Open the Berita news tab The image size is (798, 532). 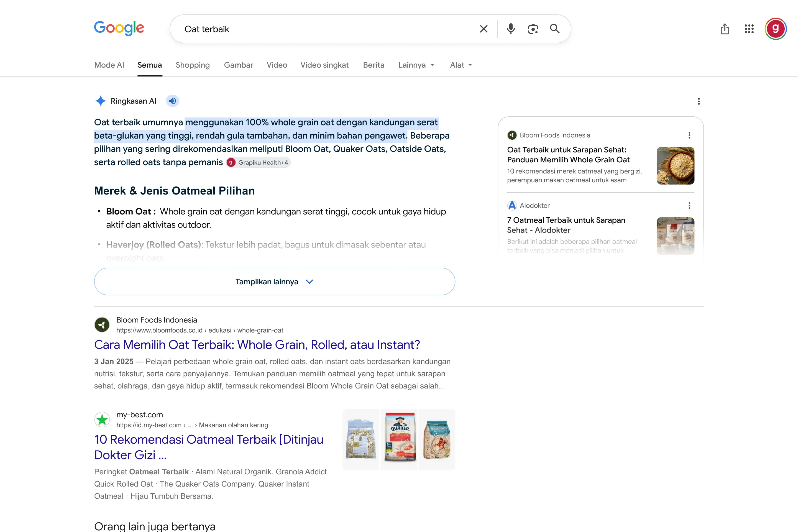[374, 65]
